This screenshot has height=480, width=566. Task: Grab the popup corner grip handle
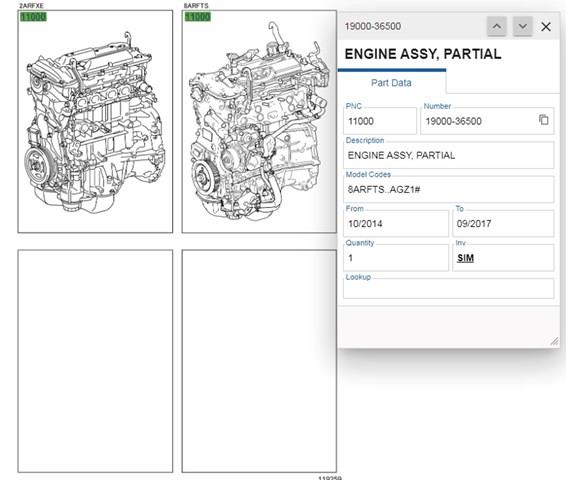(x=554, y=341)
